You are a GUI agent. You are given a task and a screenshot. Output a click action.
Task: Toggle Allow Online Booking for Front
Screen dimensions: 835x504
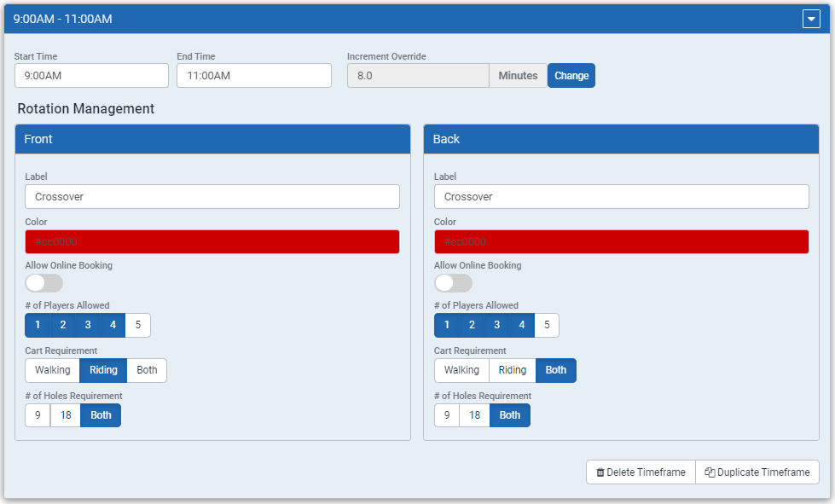click(44, 282)
